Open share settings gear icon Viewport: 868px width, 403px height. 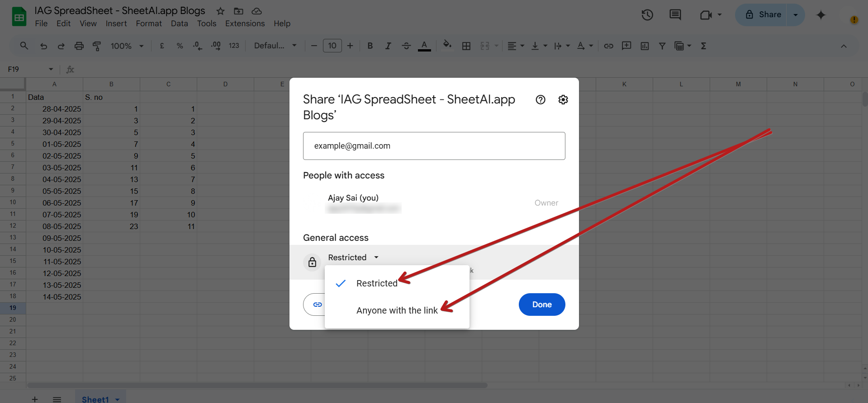point(563,99)
